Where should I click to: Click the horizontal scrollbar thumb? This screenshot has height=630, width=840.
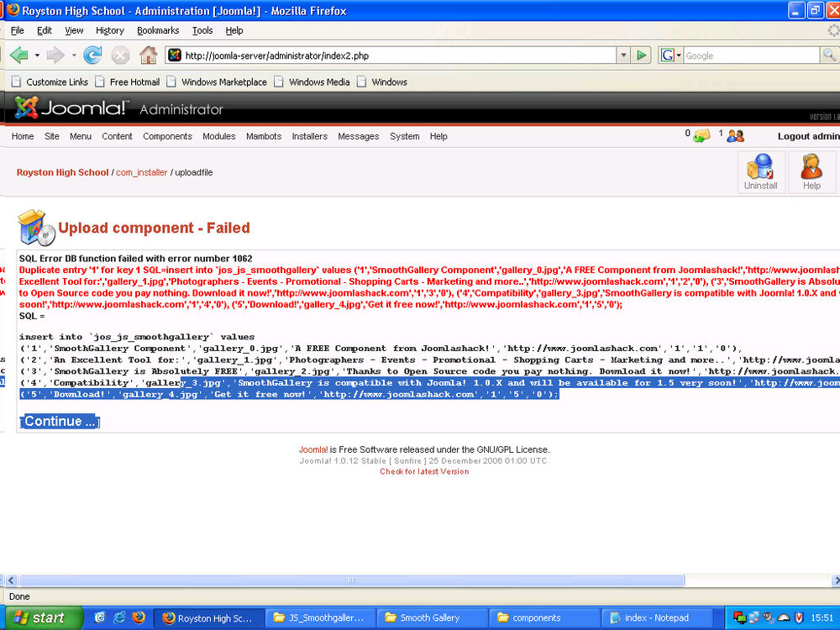pos(351,580)
